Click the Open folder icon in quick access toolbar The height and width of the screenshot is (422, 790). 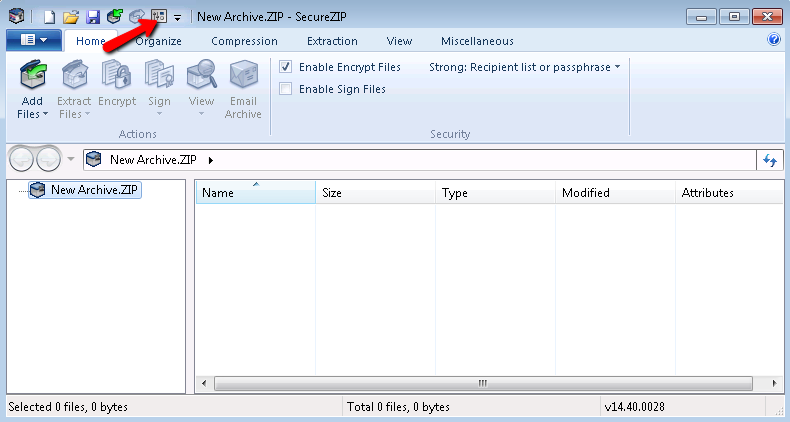(x=70, y=17)
